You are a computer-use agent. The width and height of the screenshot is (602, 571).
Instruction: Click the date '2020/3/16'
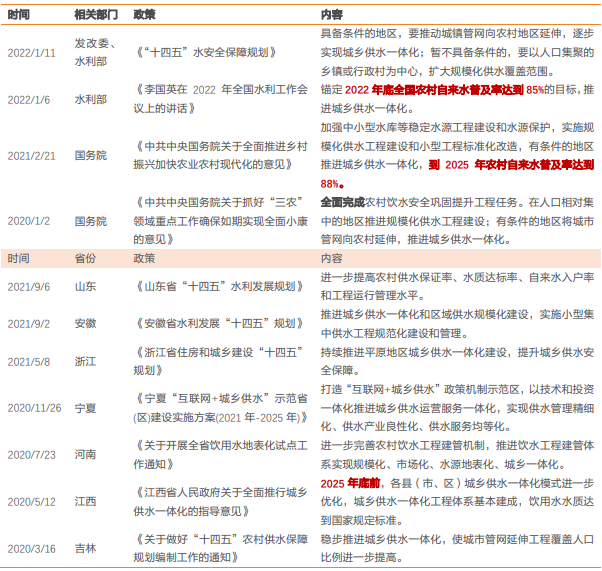[31, 549]
